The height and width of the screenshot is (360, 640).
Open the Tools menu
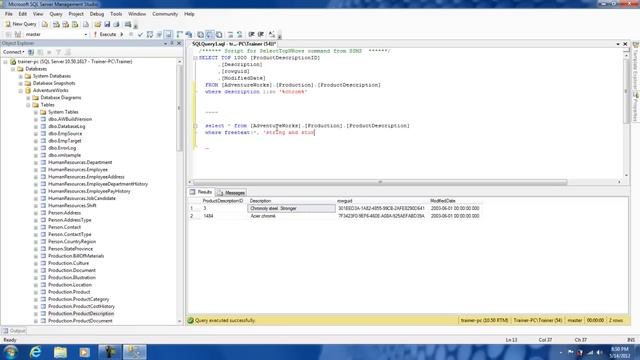tap(116, 14)
